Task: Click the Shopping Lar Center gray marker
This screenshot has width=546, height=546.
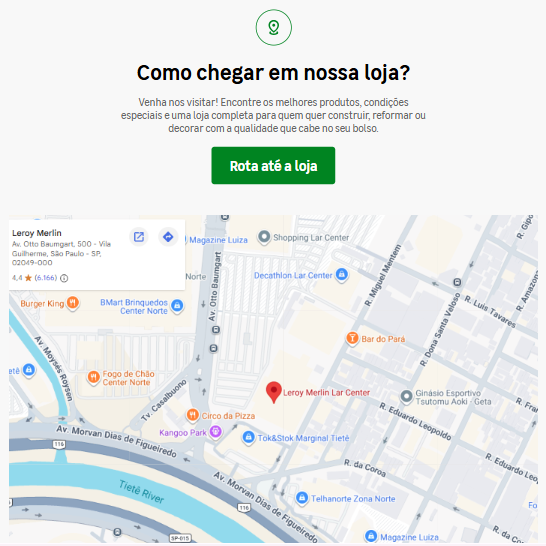Action: pyautogui.click(x=264, y=237)
